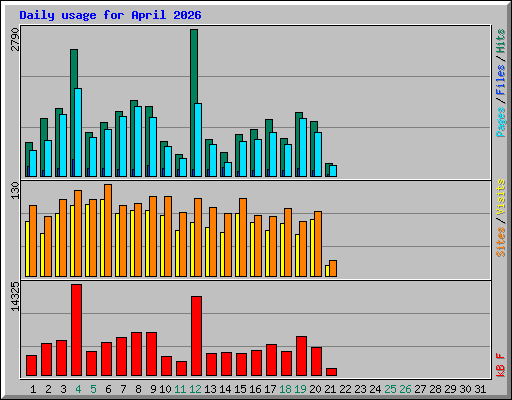Select the green weekend day label 4
Viewport: 512px width, 400px height.
click(78, 389)
